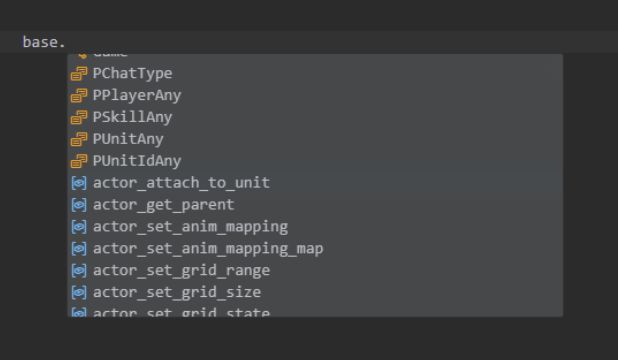
Task: Click the PChatType class icon
Action: (79, 73)
